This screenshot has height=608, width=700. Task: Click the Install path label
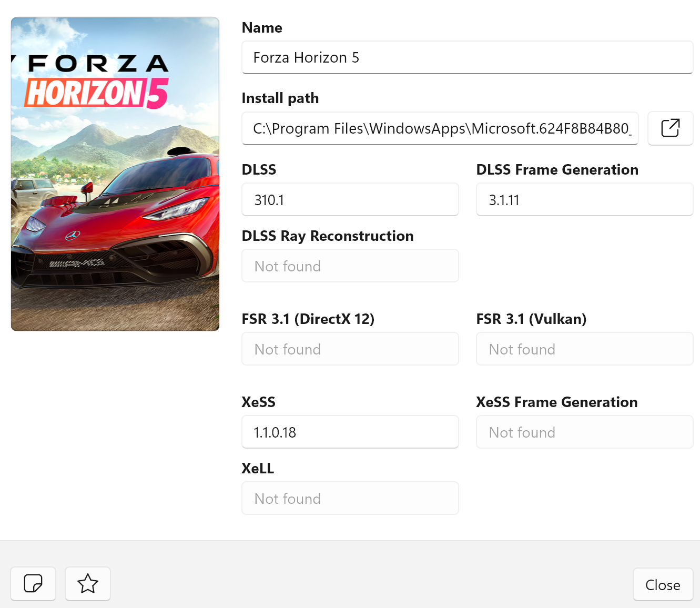(280, 98)
